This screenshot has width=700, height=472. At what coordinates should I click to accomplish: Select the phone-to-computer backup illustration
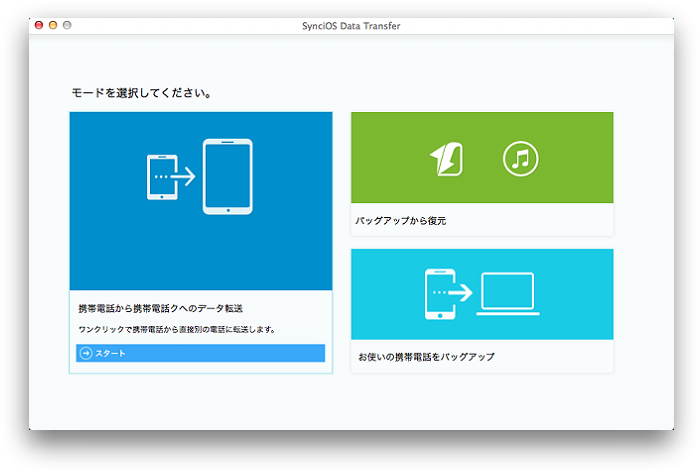point(482,294)
